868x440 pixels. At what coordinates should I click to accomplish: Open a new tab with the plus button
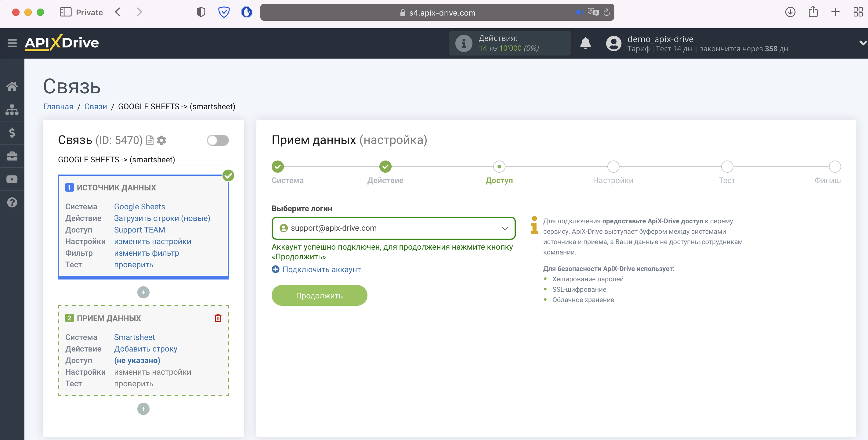click(x=835, y=12)
